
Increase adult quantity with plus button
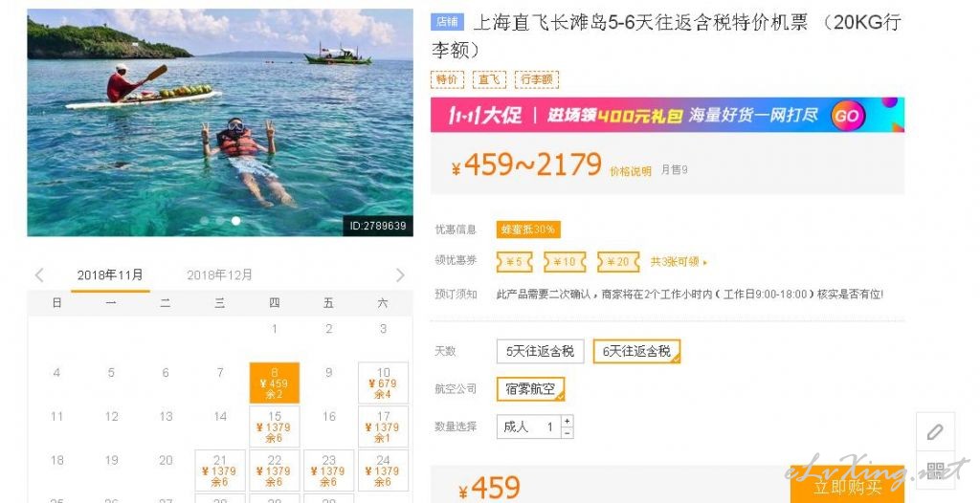567,421
